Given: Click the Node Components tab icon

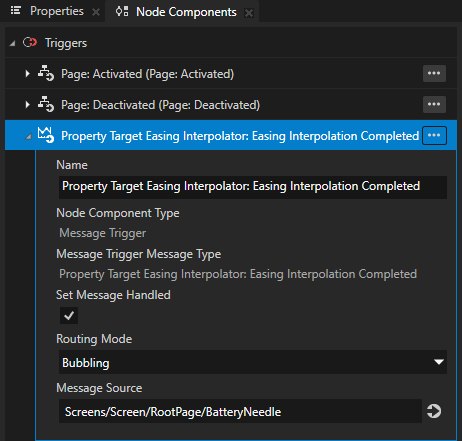Looking at the screenshot, I should click(122, 11).
